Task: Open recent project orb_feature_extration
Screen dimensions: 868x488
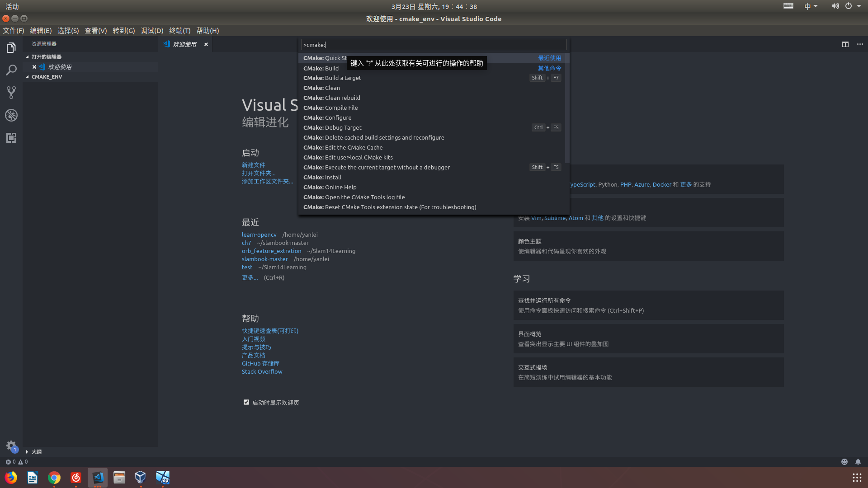Action: [271, 251]
